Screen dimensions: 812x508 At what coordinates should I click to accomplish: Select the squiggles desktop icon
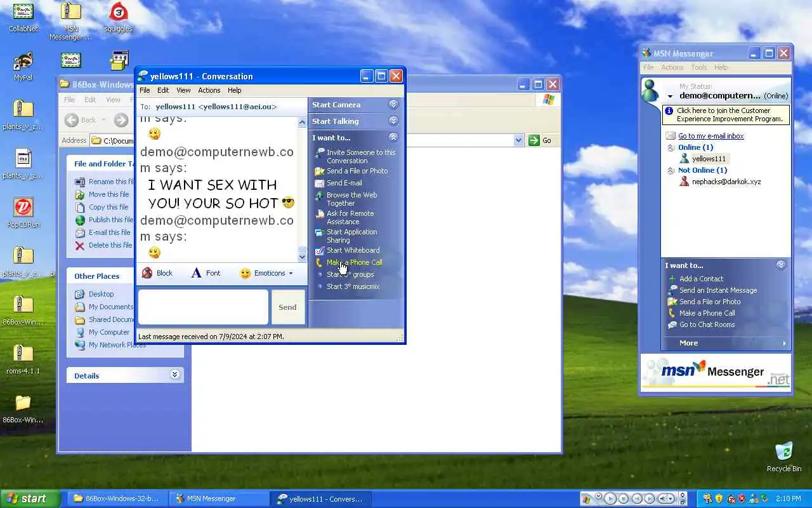(x=118, y=18)
